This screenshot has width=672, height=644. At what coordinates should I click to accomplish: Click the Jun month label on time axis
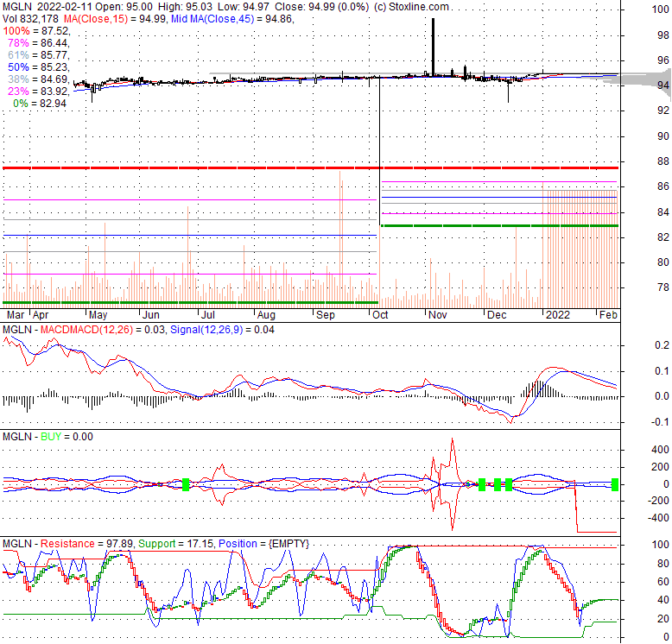150,315
